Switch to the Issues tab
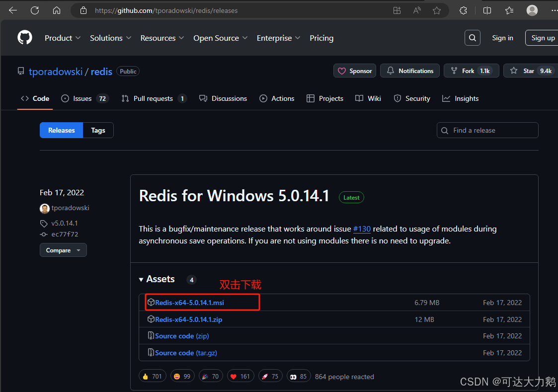Image resolution: width=558 pixels, height=392 pixels. 82,98
